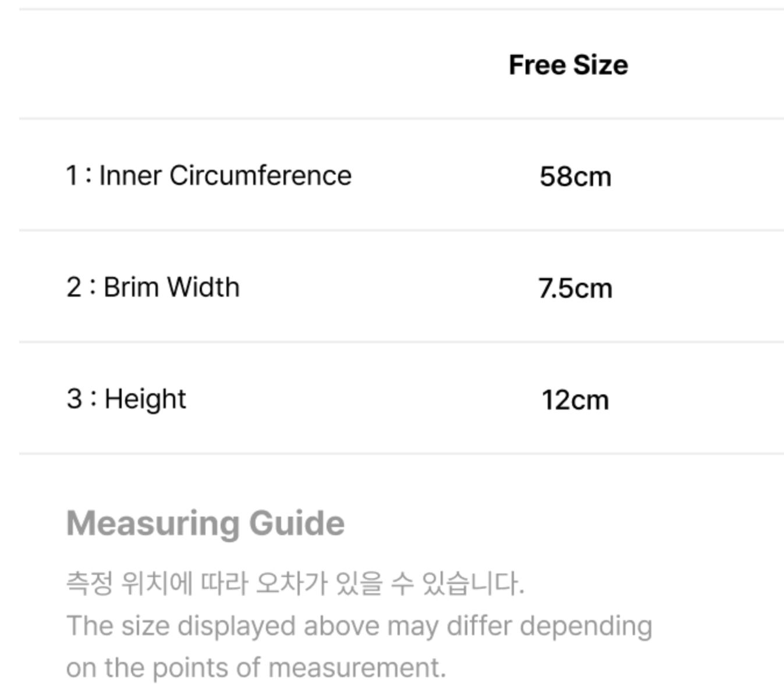Select the word "Inner" in first row
Screen dimensions: 784x687
pyautogui.click(x=130, y=175)
